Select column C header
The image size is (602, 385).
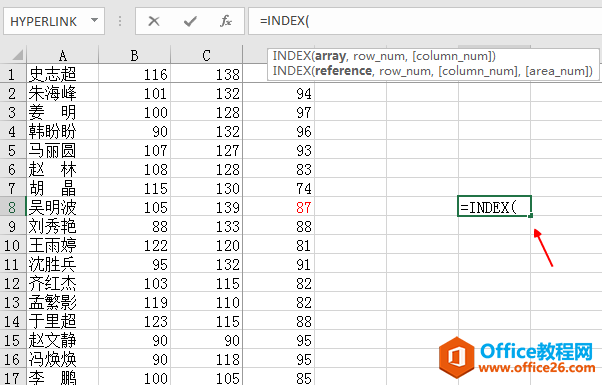coord(207,55)
